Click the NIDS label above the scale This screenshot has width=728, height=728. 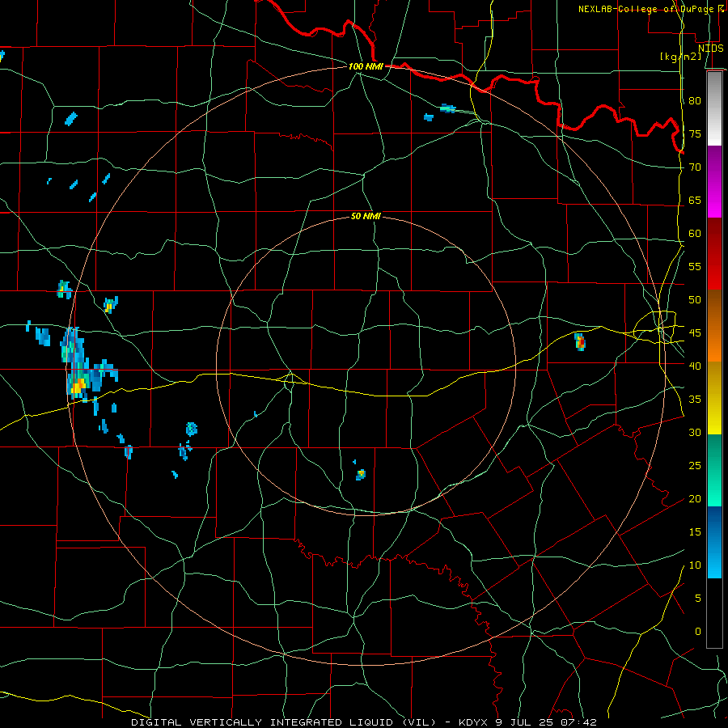710,48
